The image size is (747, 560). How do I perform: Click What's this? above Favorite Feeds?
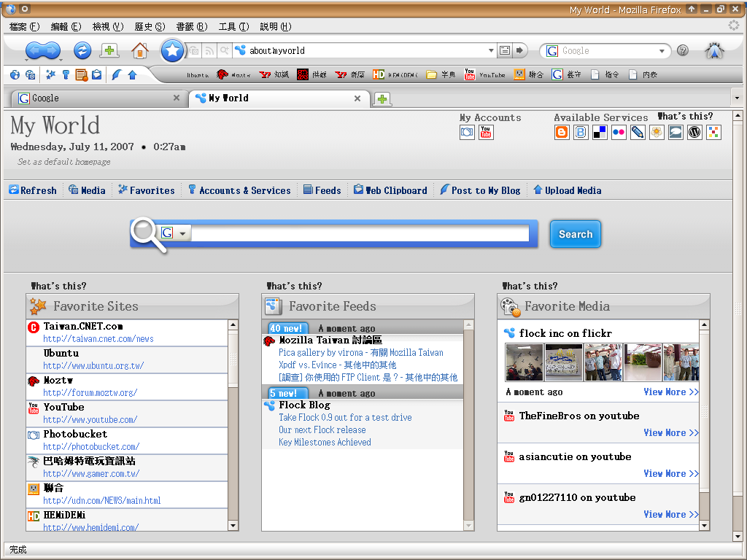pos(295,286)
